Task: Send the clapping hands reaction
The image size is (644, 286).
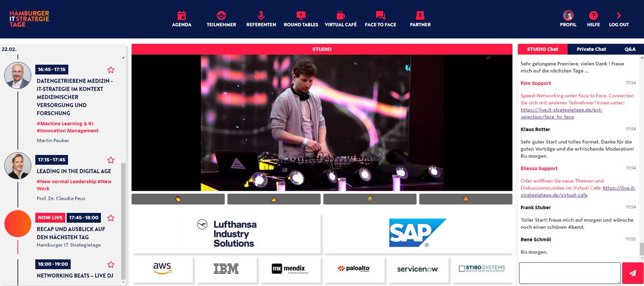Action: 178,199
